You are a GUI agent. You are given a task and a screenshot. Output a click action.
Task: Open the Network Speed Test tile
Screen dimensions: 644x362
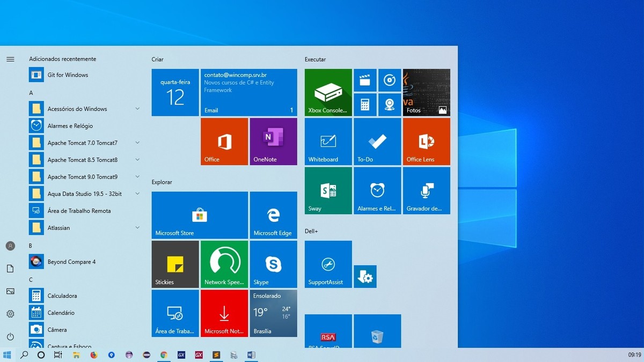[x=224, y=263]
